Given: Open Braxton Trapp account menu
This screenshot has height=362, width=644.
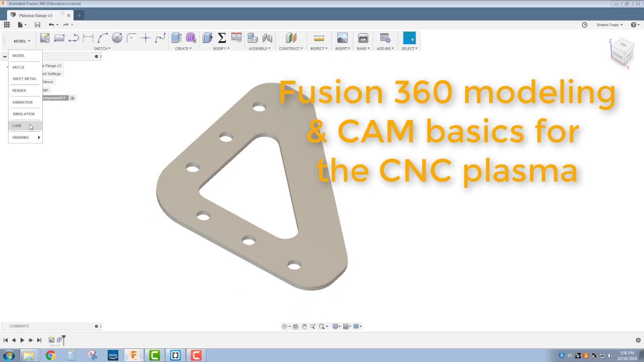Looking at the screenshot, I should coord(609,25).
